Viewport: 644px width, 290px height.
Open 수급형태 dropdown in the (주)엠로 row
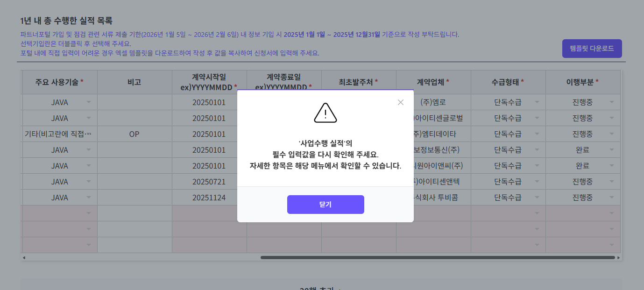537,102
